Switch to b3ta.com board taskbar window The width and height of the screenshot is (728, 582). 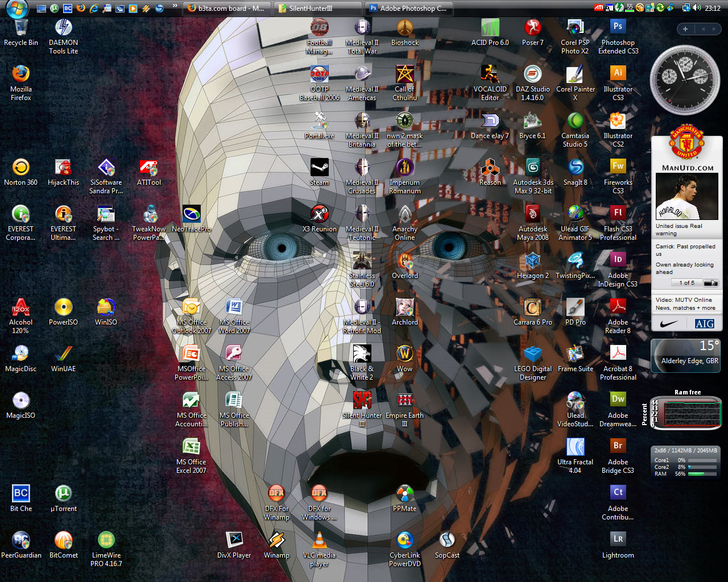click(x=227, y=8)
